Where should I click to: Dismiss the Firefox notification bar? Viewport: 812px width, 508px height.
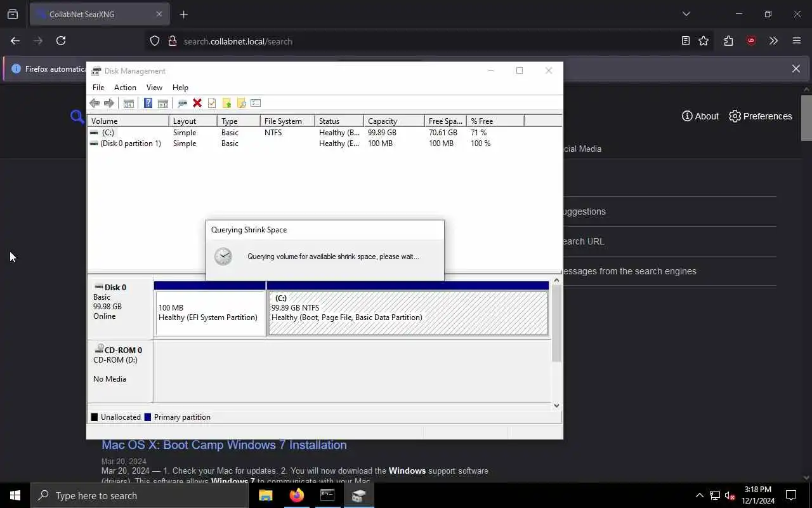[796, 69]
